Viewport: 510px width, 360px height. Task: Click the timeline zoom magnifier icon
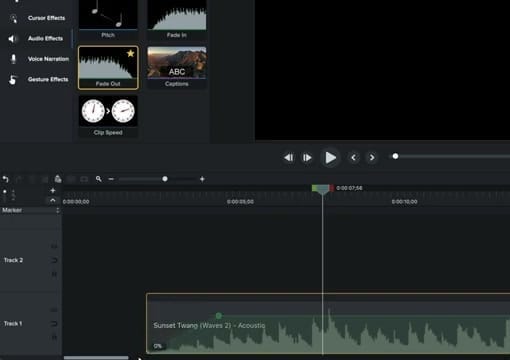[98, 179]
